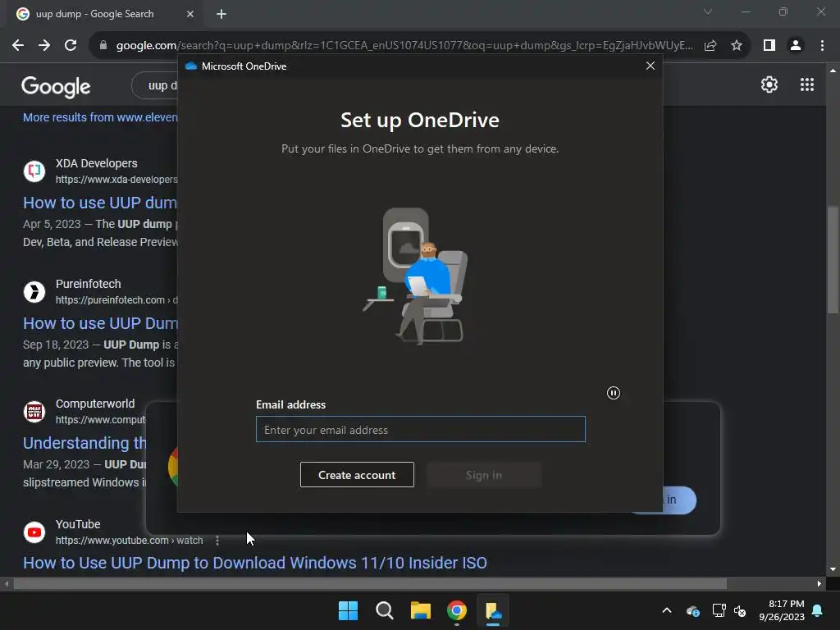Open YouTube UUP Dump Insider ISO result
The height and width of the screenshot is (630, 840).
click(x=255, y=563)
